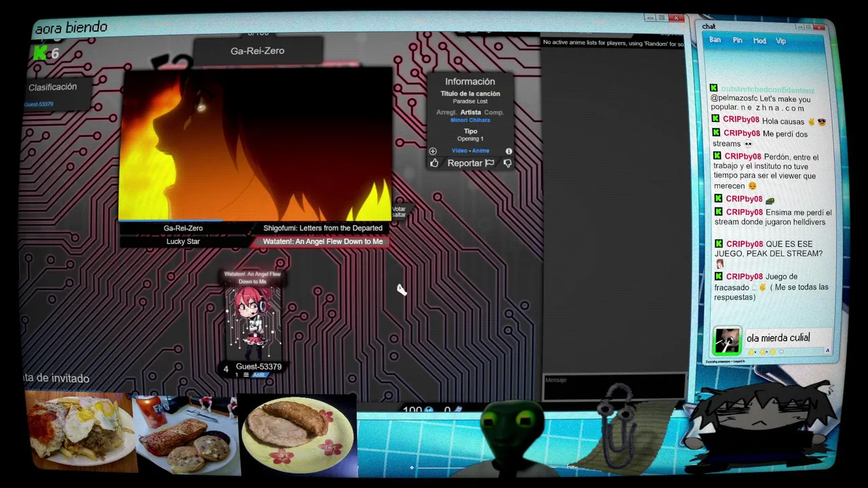Image resolution: width=868 pixels, height=488 pixels.
Task: Focus the Mensaje chat input field
Action: pyautogui.click(x=614, y=386)
